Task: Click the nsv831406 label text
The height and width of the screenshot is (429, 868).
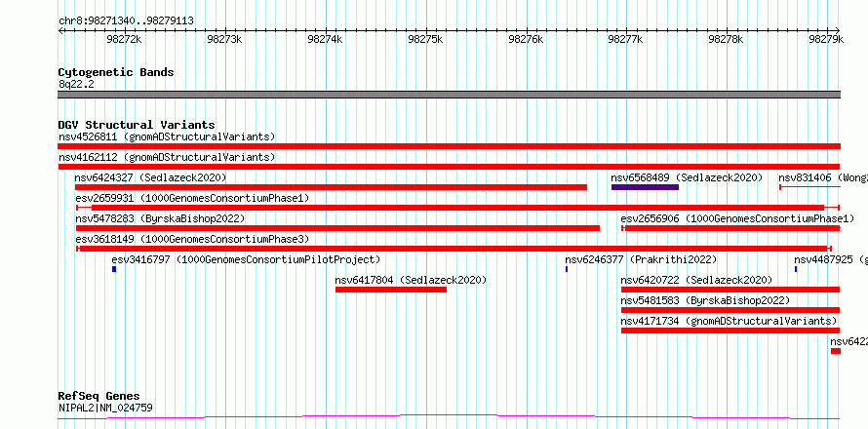Action: [823, 177]
